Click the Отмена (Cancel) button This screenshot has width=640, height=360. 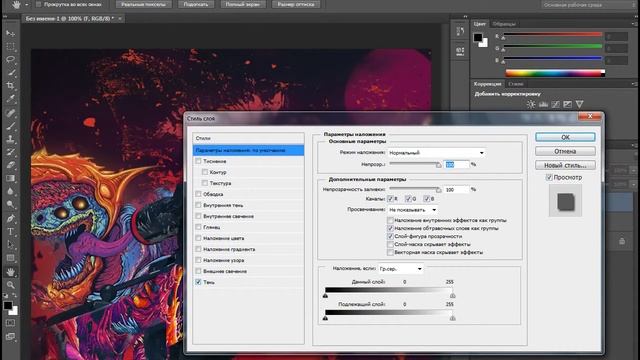coord(565,151)
